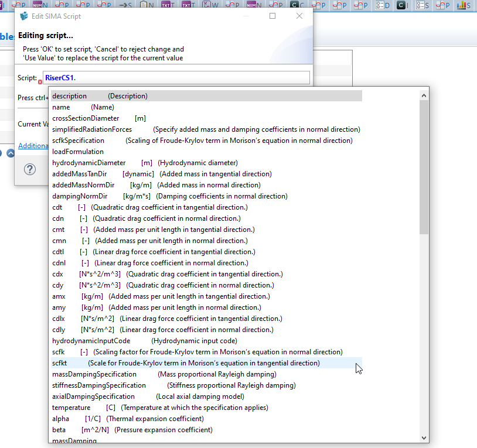The height and width of the screenshot is (448, 477).
Task: Click the SIMA app icon in title bar
Action: pos(24,16)
